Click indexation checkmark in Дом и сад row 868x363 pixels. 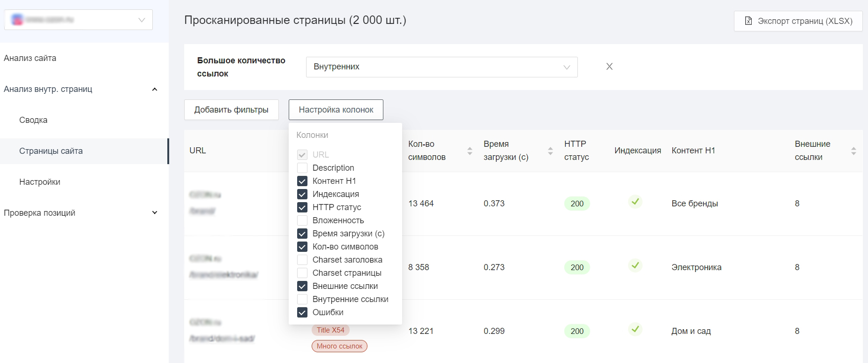click(635, 329)
